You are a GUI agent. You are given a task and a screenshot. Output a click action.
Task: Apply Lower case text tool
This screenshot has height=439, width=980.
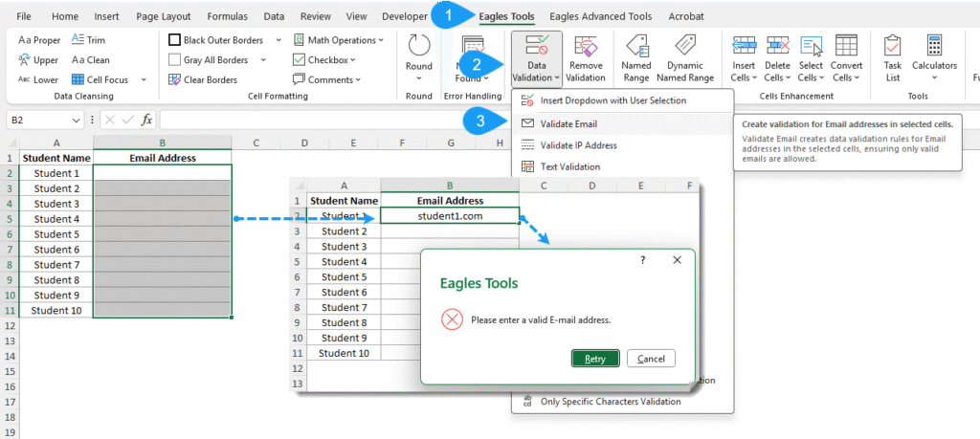pos(38,79)
